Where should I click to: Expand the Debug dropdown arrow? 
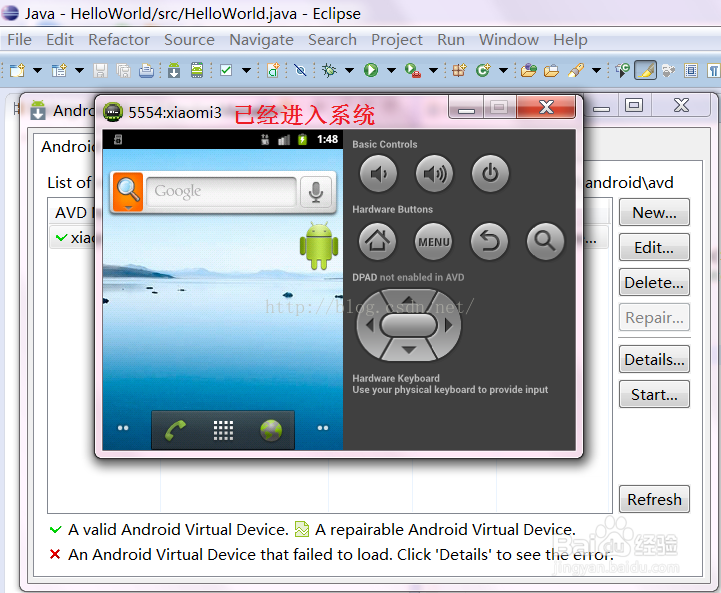coord(349,71)
